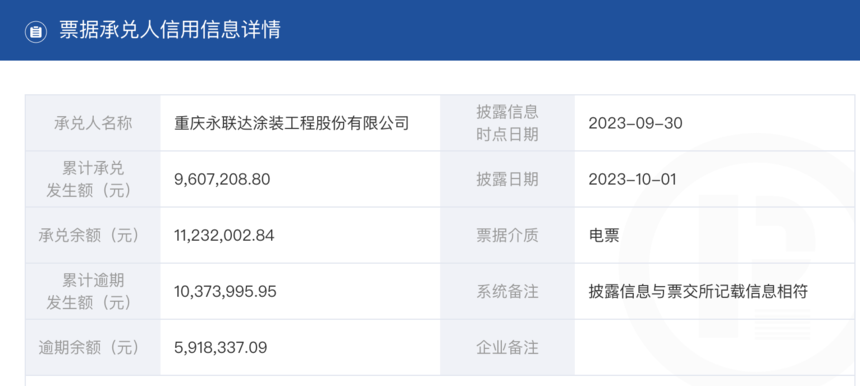Click the 票据承兑人信用信息详情 title
Viewport: 860px width, 386px height.
(x=170, y=30)
